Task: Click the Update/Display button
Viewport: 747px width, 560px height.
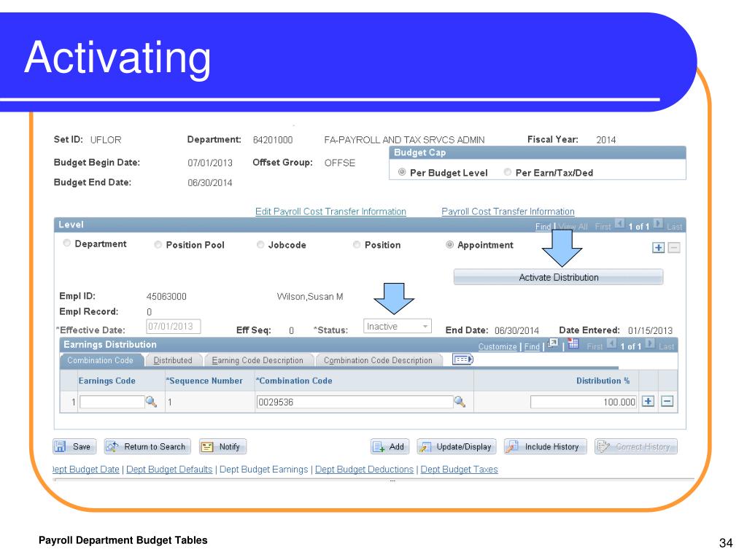Action: (457, 447)
